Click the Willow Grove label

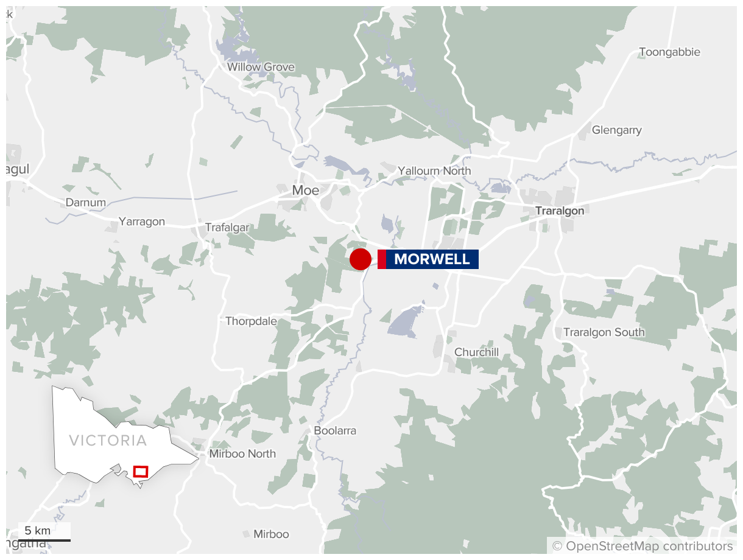click(261, 67)
